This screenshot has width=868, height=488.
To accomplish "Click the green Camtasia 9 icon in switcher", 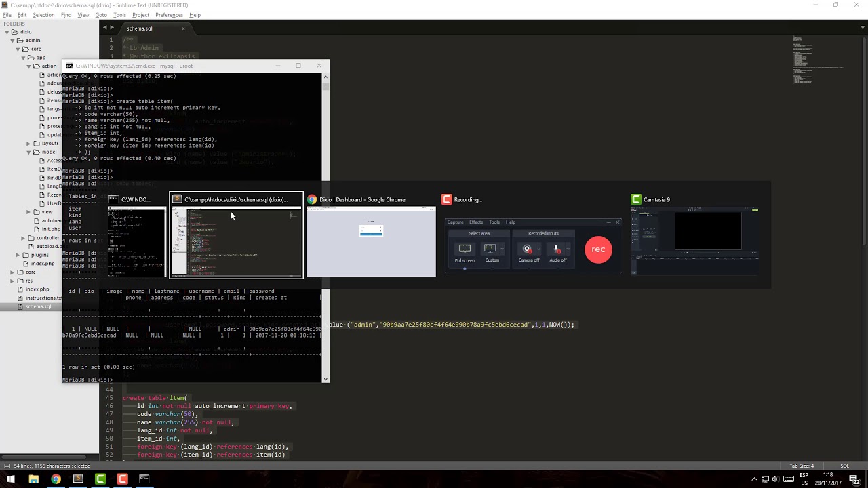I will click(x=636, y=199).
